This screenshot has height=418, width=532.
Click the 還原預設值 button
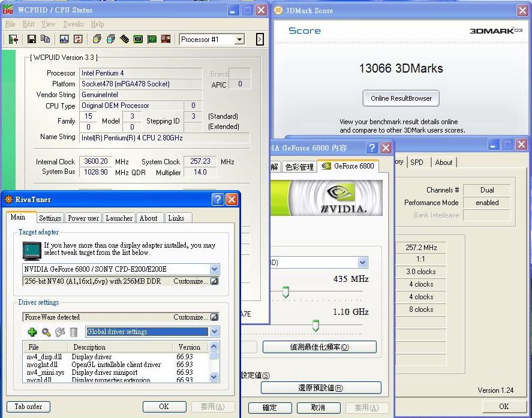coord(321,388)
